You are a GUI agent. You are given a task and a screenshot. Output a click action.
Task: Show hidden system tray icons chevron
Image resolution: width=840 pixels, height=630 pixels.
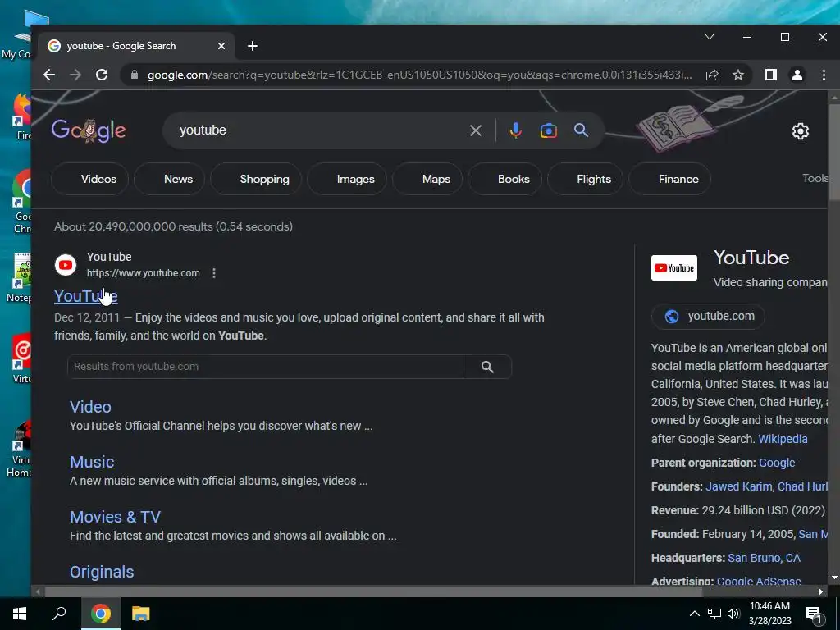694,614
